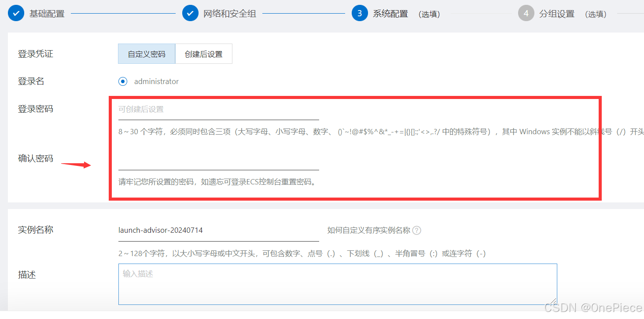644x319 pixels.
Task: Click the 登录密码 label
Action: coord(36,109)
